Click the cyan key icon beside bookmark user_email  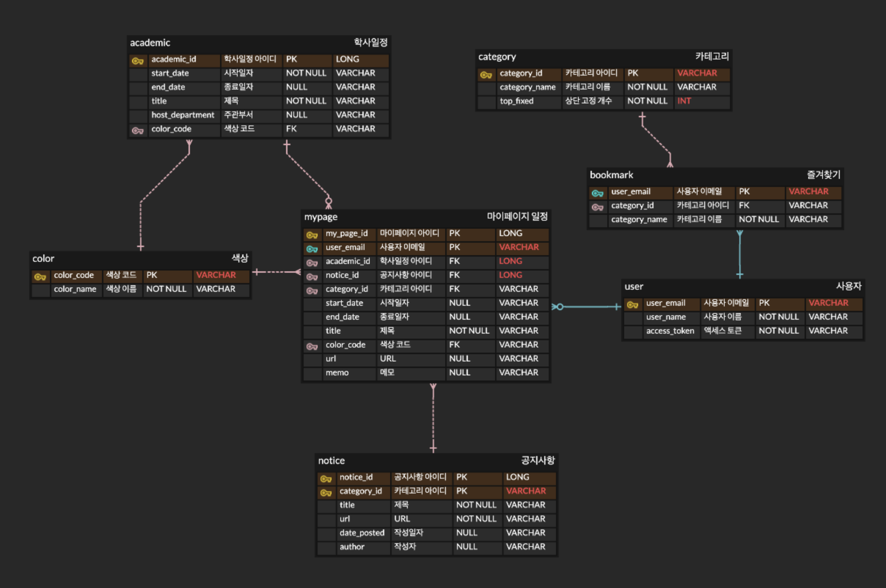coord(597,193)
